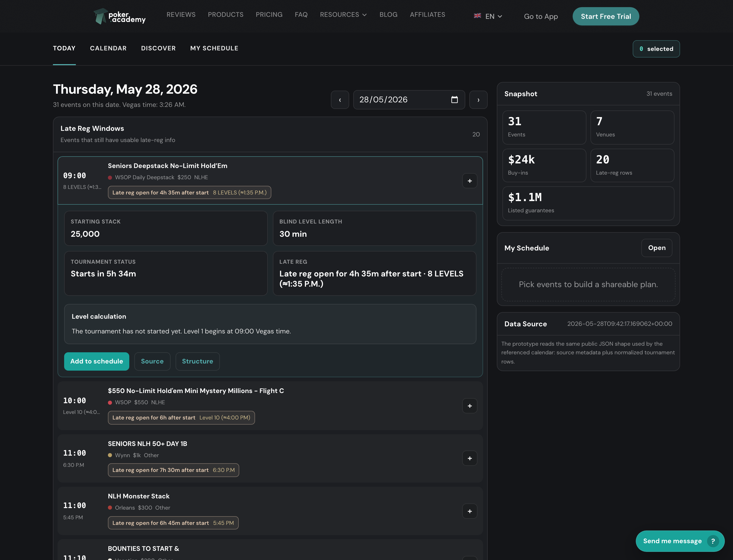
Task: Expand the $550 Mini Mystery Millions row
Action: pos(270,406)
